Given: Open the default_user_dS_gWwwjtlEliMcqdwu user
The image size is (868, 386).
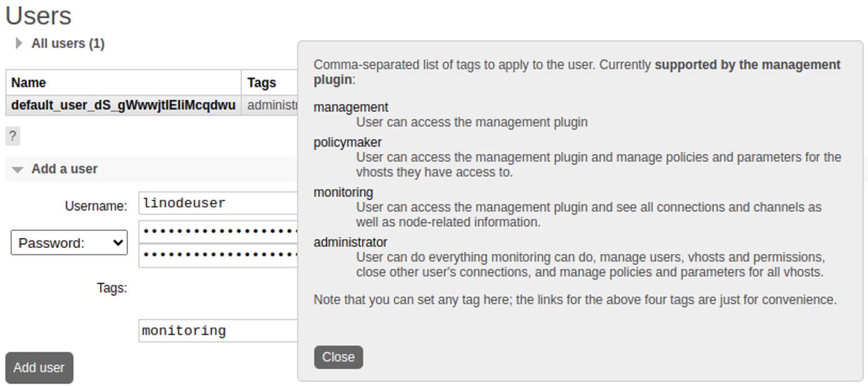Looking at the screenshot, I should click(123, 105).
